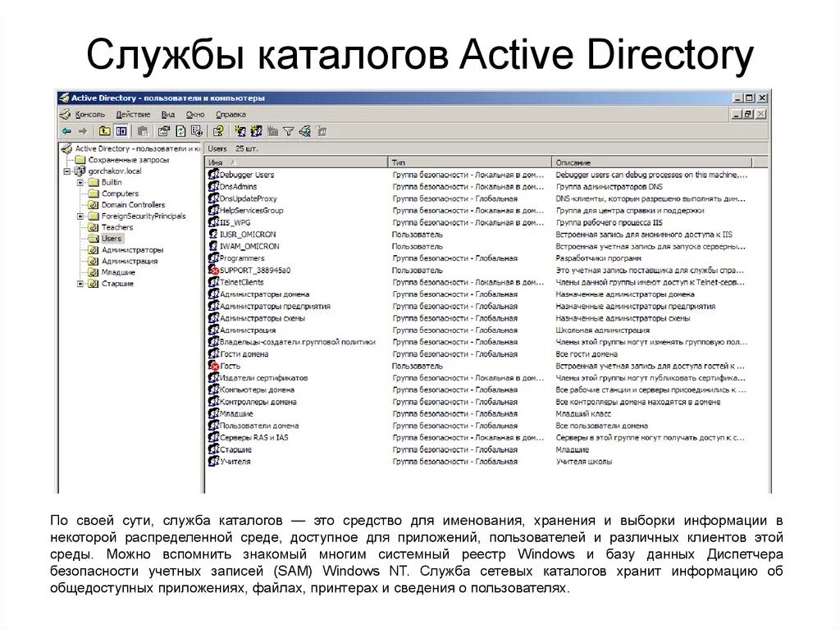This screenshot has width=840, height=629.
Task: Expand the Builtin container
Action: click(80, 183)
